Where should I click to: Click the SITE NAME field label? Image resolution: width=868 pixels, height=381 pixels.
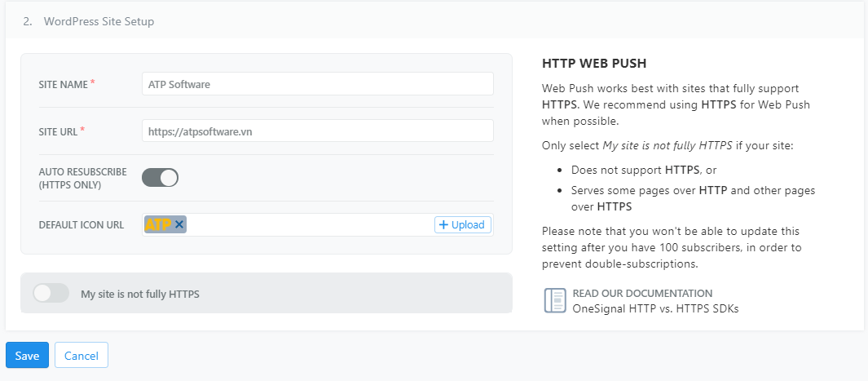[64, 84]
